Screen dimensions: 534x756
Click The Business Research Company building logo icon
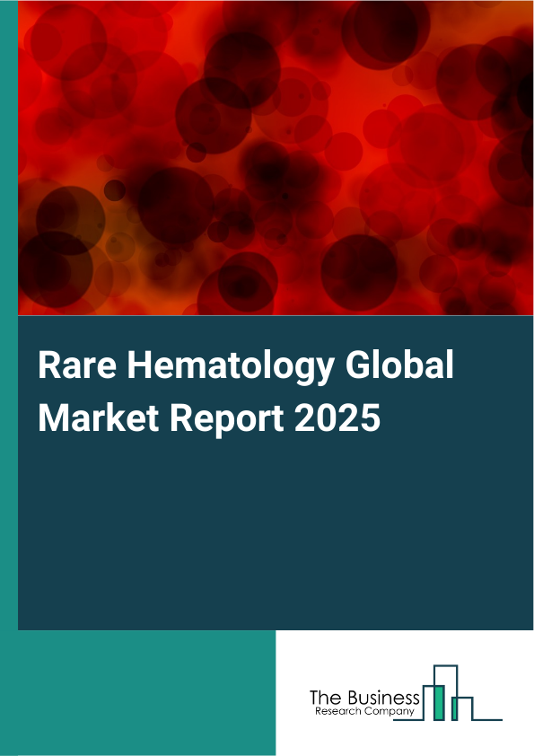448,693
